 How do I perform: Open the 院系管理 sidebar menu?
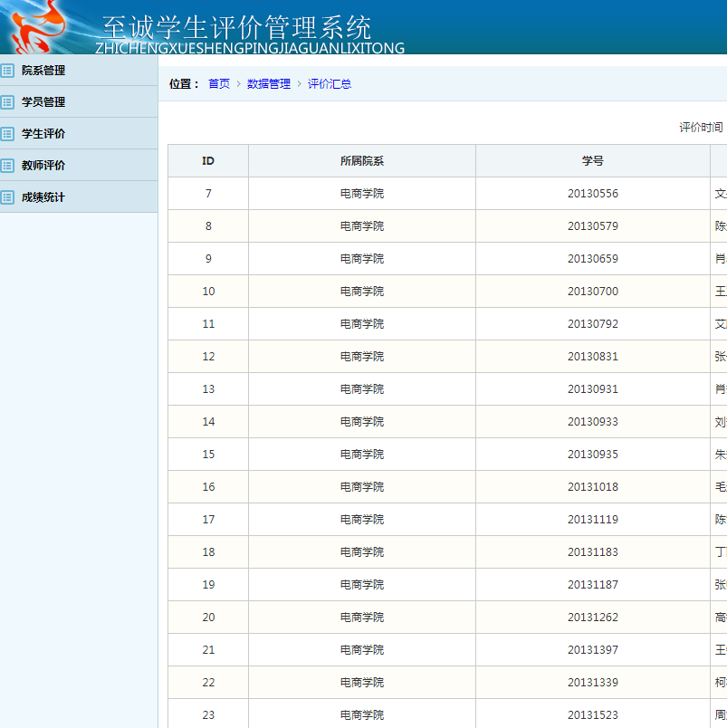(x=79, y=71)
